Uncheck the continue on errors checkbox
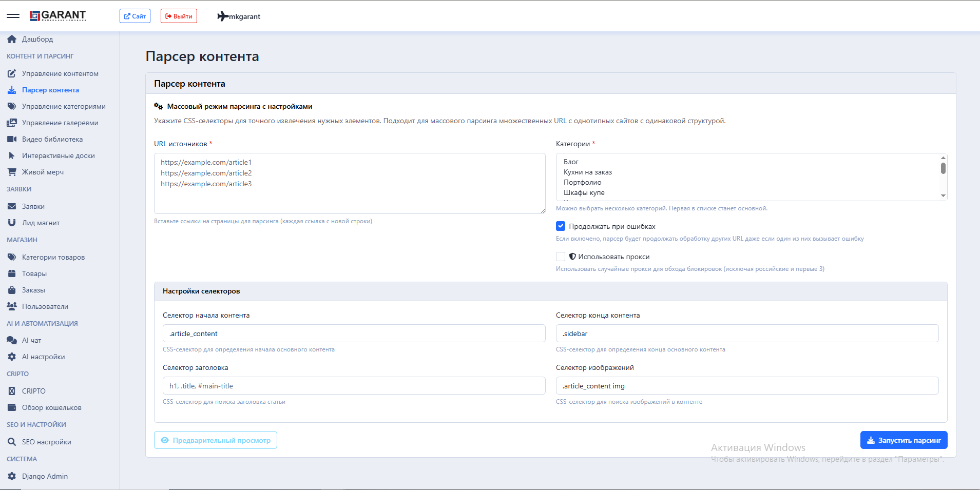The height and width of the screenshot is (490, 980). click(561, 226)
